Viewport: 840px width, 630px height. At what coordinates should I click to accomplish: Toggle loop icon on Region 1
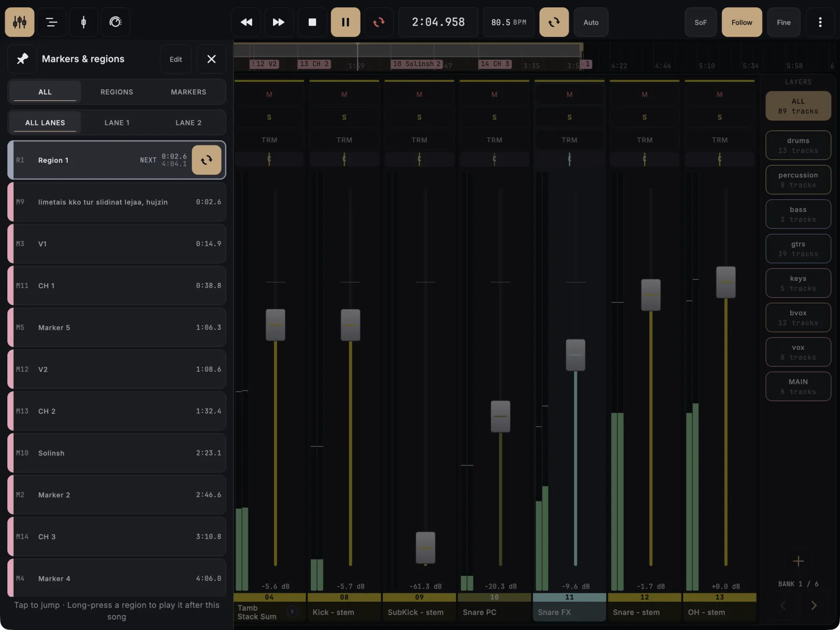coord(206,160)
